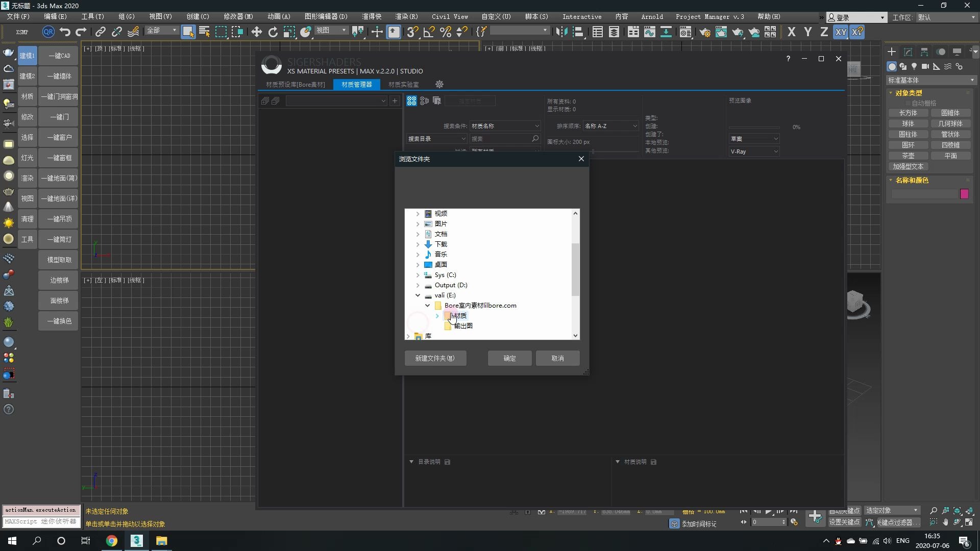
Task: Click the search magnifier in material manager
Action: [x=535, y=138]
